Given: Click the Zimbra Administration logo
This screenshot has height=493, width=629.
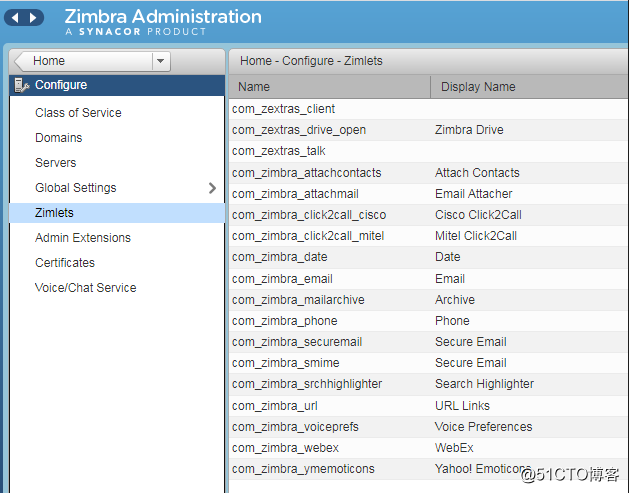Looking at the screenshot, I should (x=163, y=22).
